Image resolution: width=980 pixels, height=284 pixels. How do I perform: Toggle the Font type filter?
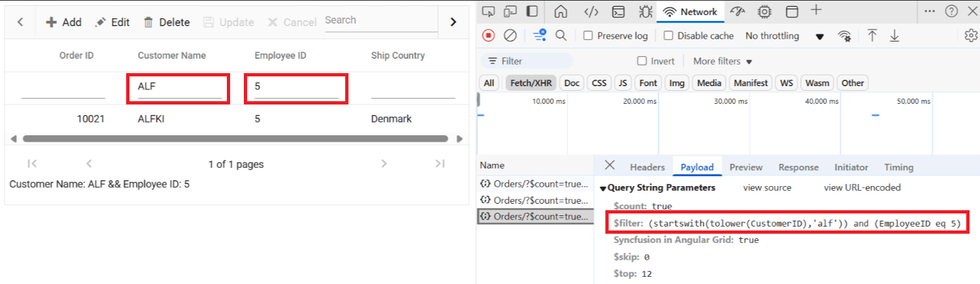[x=648, y=83]
